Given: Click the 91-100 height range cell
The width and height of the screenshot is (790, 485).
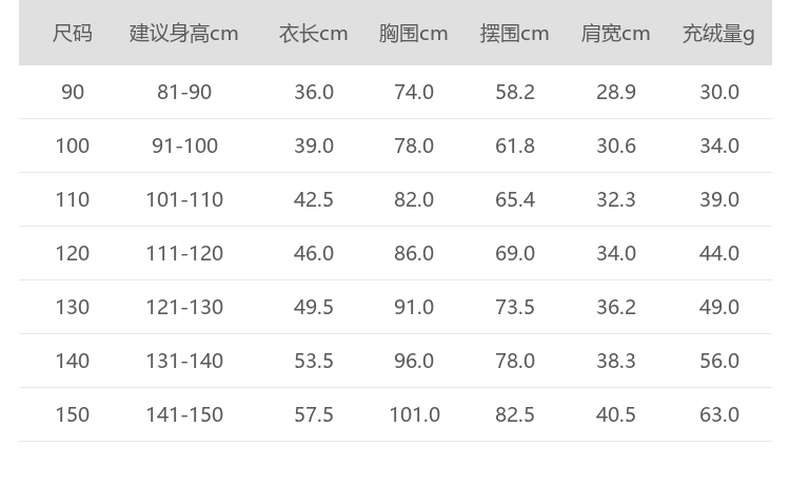Looking at the screenshot, I should 184,146.
